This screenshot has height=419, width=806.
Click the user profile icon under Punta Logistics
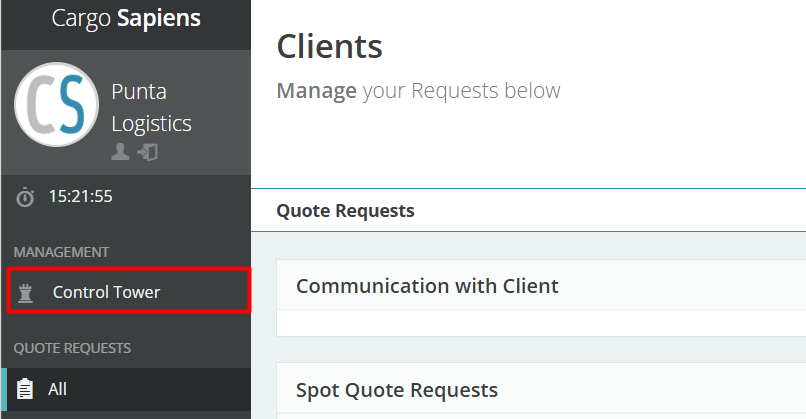[120, 152]
